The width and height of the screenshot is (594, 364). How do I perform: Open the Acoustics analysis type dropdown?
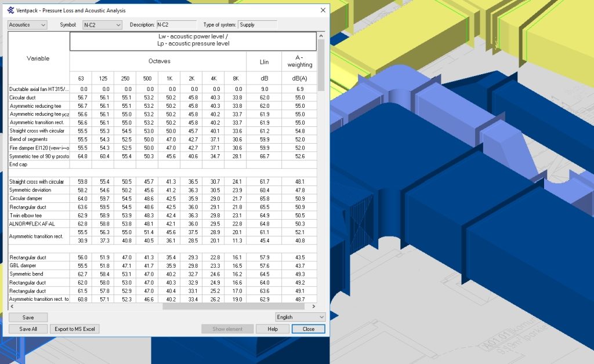pos(27,25)
